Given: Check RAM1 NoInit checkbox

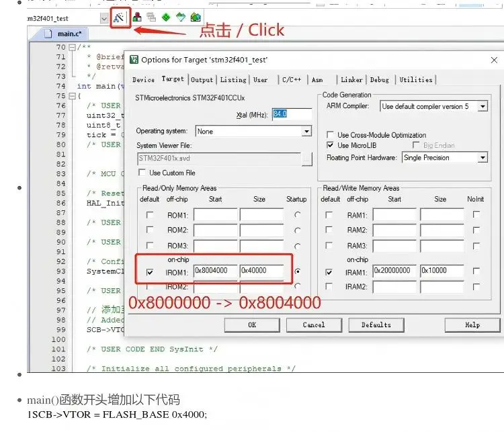Looking at the screenshot, I should tap(476, 214).
